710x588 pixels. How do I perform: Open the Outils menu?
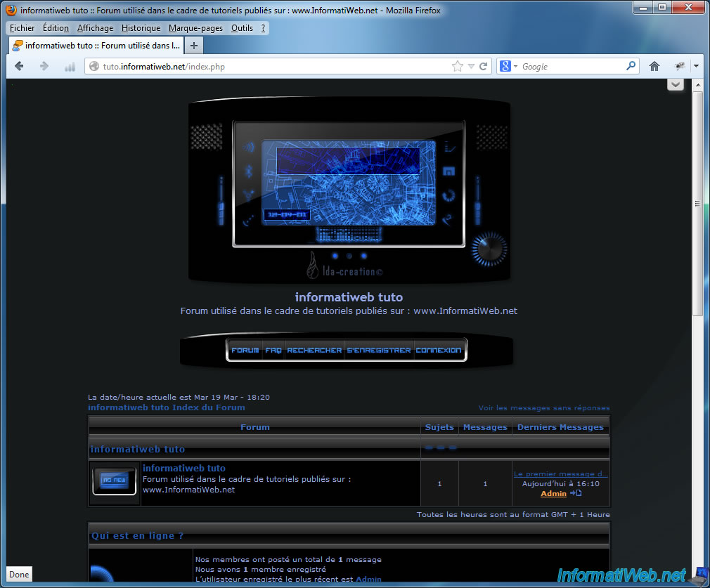tap(243, 28)
